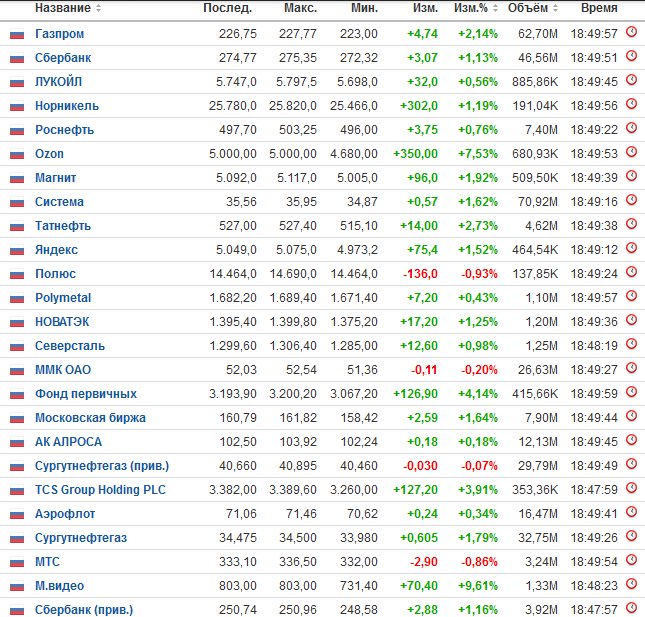This screenshot has height=617, width=645.
Task: Click the Мин. column header
Action: pos(364,8)
